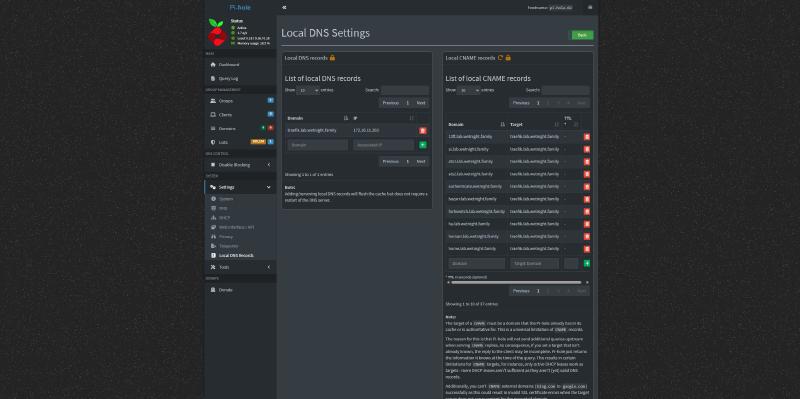
Task: Click Next above the CNAME records table
Action: [582, 103]
